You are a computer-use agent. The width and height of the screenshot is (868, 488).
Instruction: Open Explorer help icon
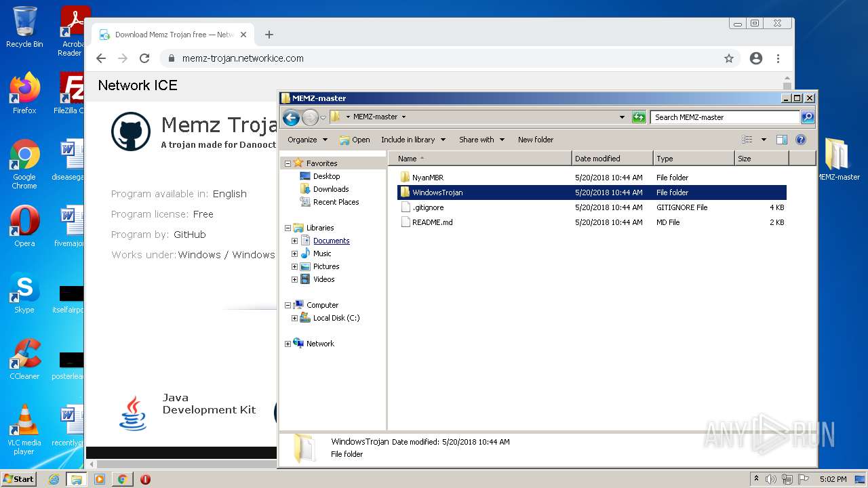coord(800,140)
